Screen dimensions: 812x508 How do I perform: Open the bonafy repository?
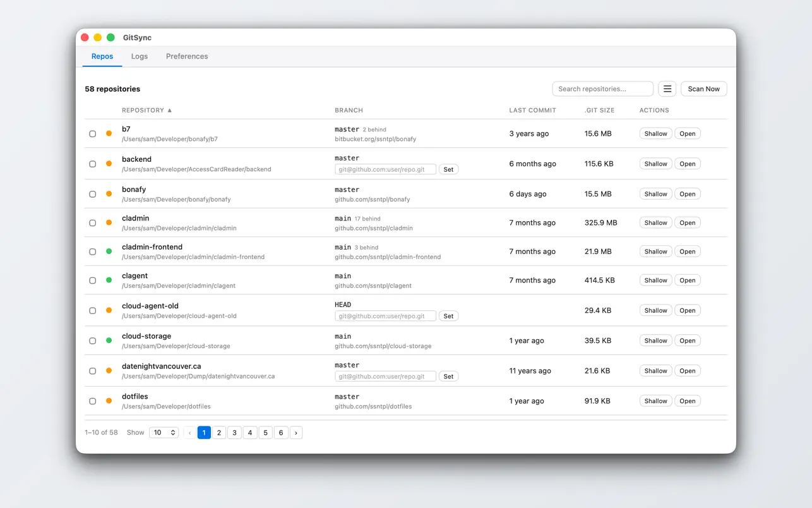click(688, 195)
